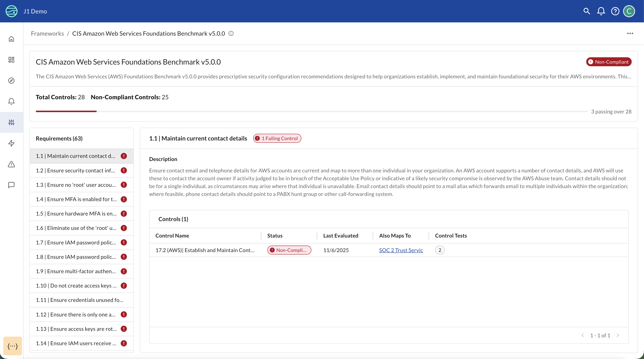This screenshot has height=359, width=644.
Task: Select the Dashboards grid icon in sidebar
Action: point(12,60)
